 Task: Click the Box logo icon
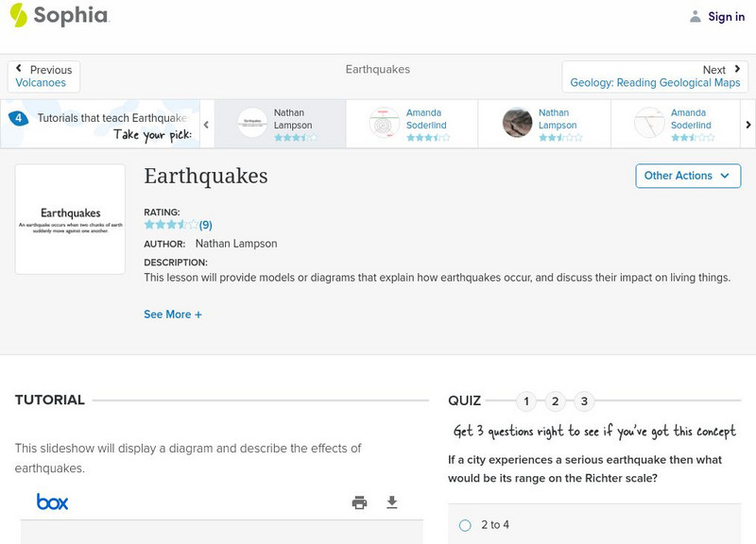click(x=52, y=501)
